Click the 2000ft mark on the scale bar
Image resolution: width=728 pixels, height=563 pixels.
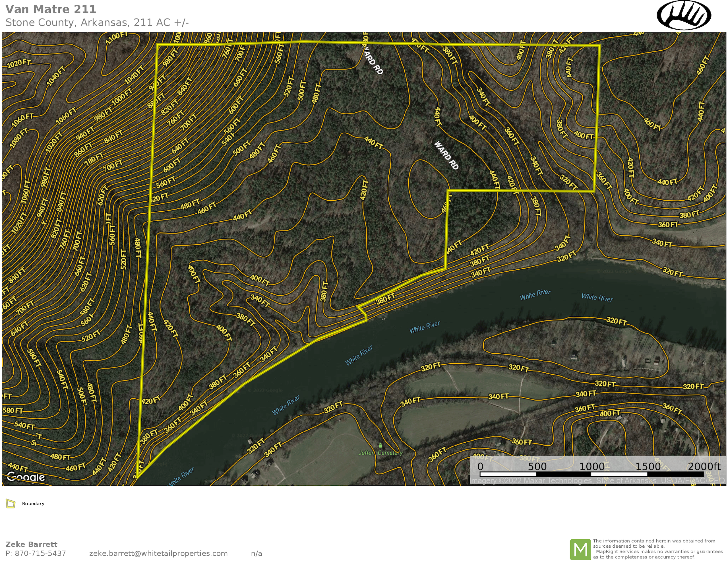click(x=704, y=466)
